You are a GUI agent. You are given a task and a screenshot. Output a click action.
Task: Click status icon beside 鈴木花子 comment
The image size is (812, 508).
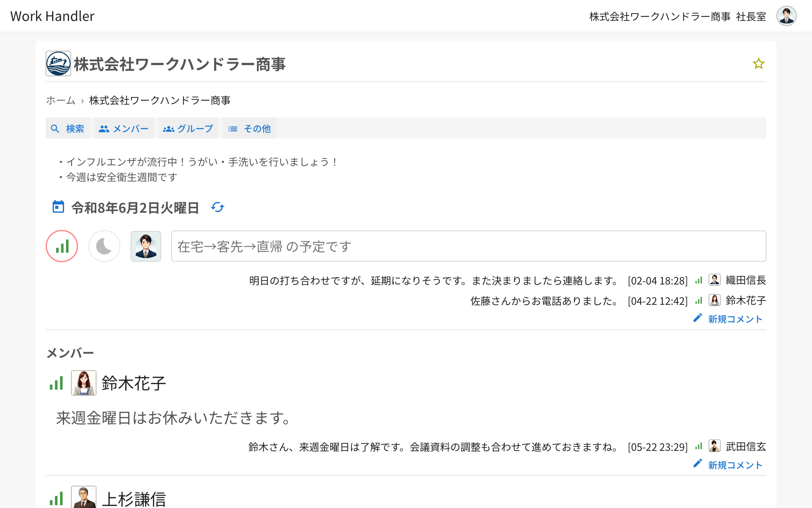698,301
